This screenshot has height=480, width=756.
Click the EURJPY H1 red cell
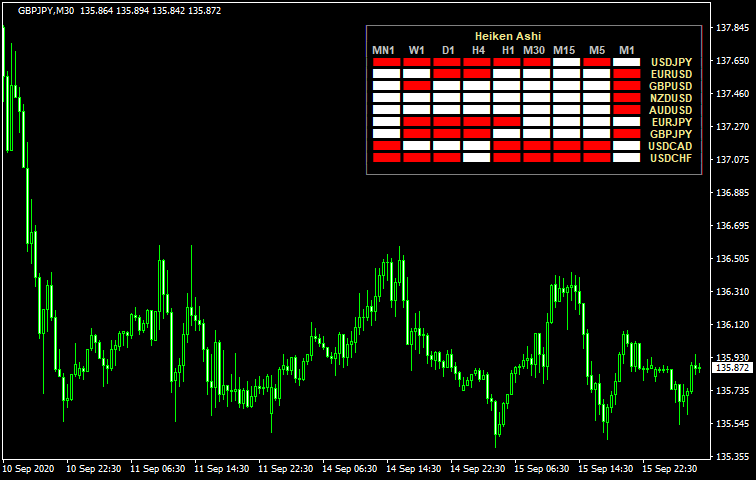pyautogui.click(x=506, y=122)
